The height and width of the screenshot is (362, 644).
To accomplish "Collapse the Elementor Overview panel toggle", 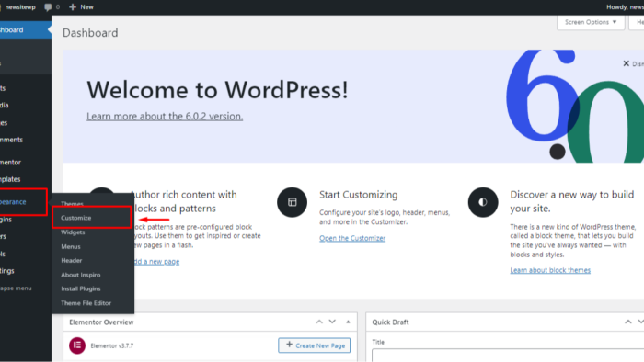I will coord(348,322).
